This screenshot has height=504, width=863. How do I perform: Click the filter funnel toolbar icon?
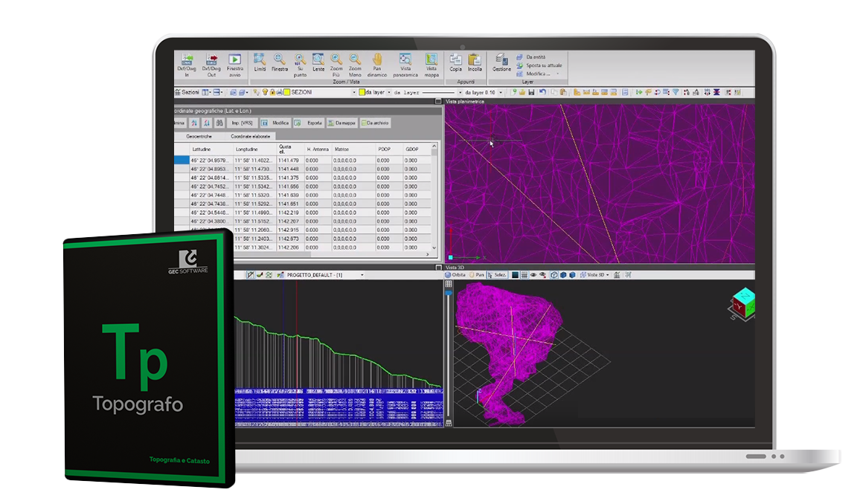pyautogui.click(x=676, y=92)
